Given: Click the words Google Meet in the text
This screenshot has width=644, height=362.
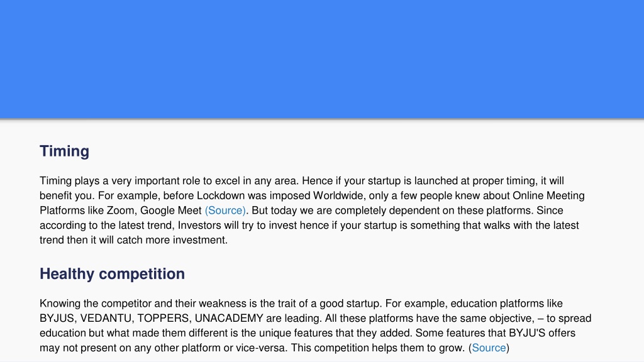Looking at the screenshot, I should [x=171, y=211].
